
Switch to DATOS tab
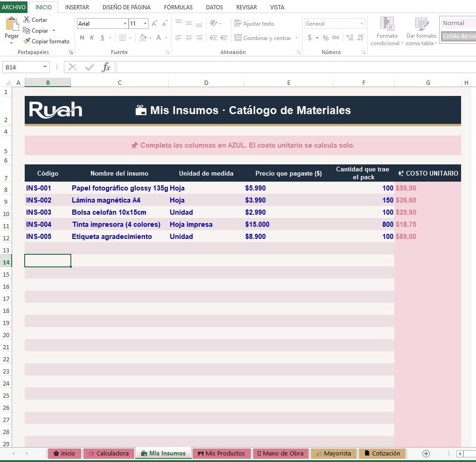(x=214, y=7)
